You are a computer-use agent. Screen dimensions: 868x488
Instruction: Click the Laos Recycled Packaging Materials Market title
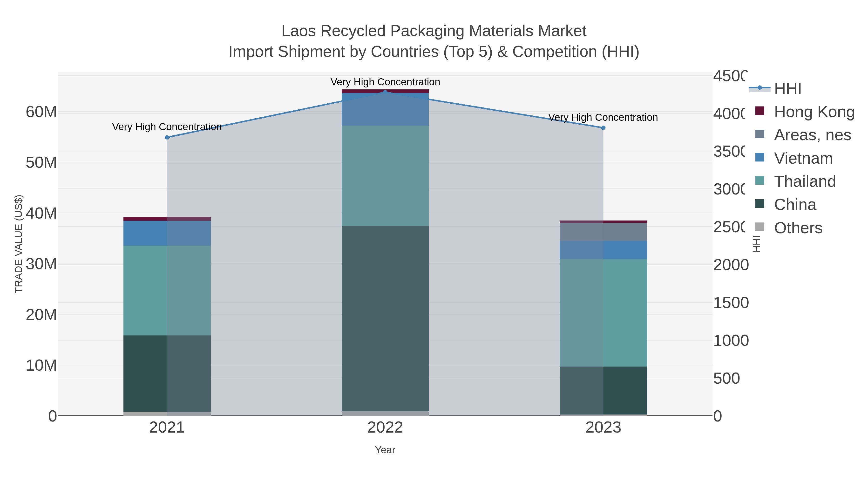[434, 31]
